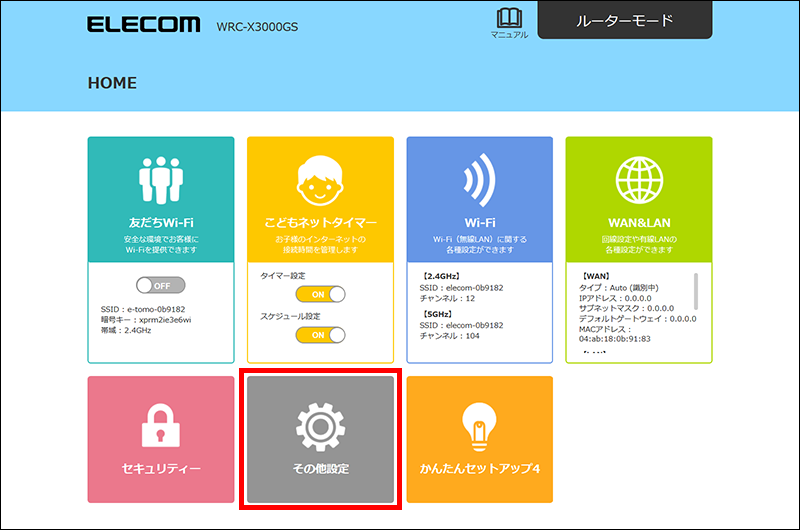
Task: Click the MAC address 04:ab:18:0b:91:83
Action: click(615, 339)
